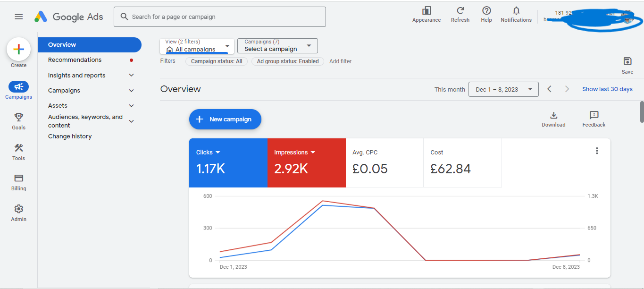The image size is (644, 289).
Task: Click the Create plus button
Action: [x=18, y=50]
